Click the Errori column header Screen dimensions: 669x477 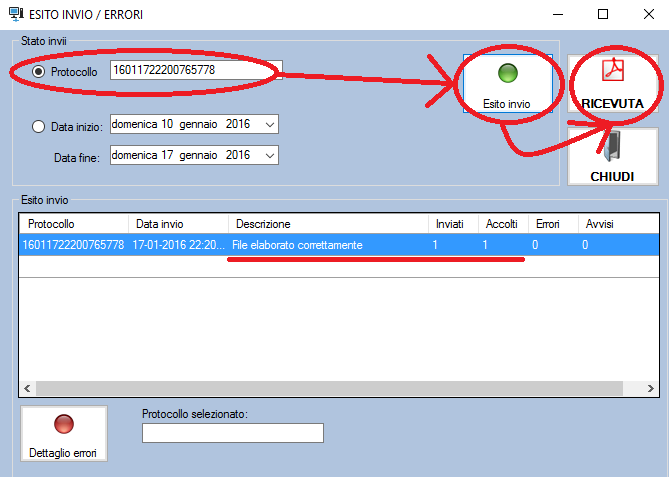[x=552, y=224]
